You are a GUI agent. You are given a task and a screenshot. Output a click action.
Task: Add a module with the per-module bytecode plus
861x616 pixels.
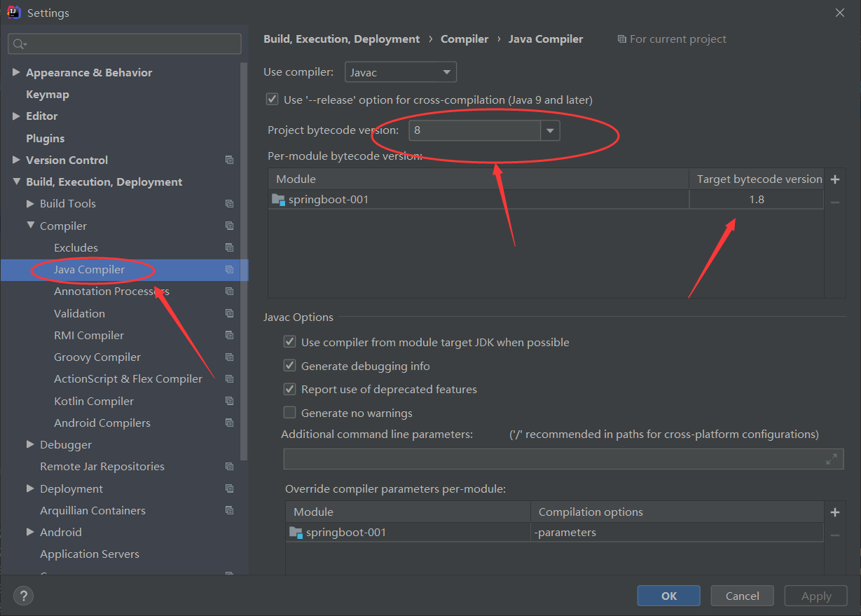(x=835, y=179)
